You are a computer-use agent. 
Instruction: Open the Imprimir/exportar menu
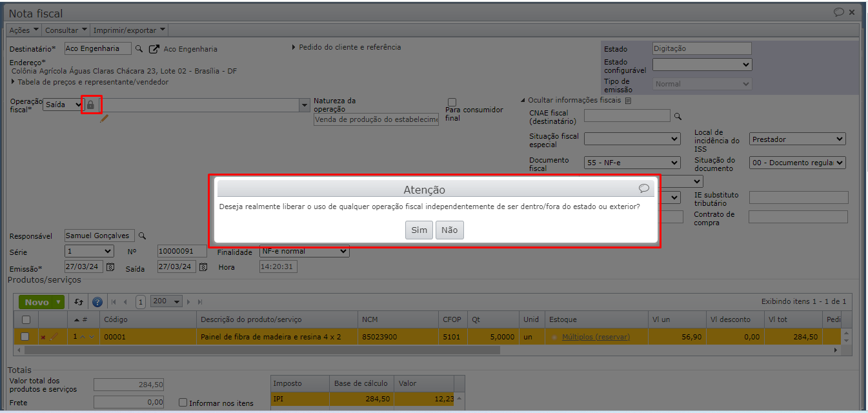click(129, 30)
